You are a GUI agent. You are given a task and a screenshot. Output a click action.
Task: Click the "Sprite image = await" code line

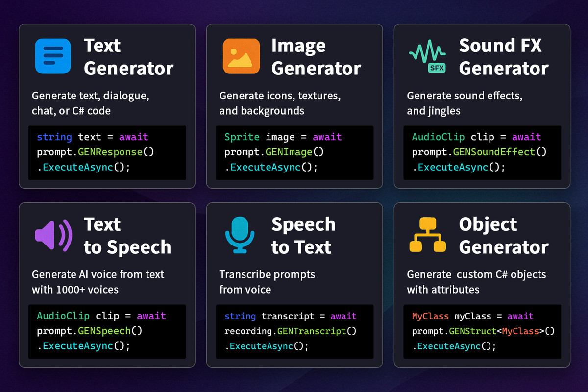point(283,137)
